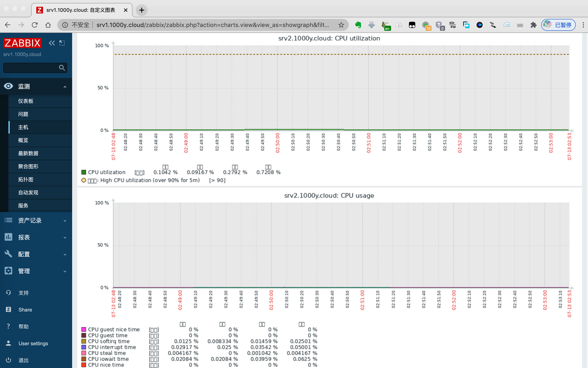The width and height of the screenshot is (588, 368).
Task: Open 报表 via its bar-chart icon
Action: click(x=8, y=237)
